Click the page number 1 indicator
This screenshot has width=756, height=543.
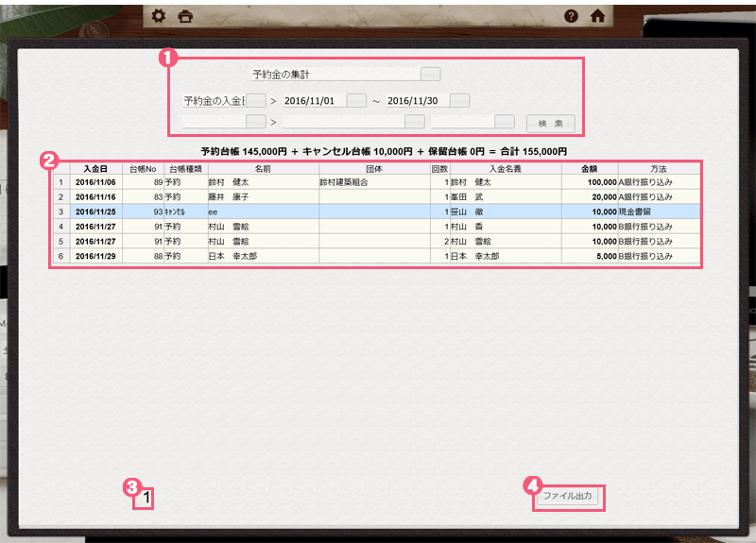coord(146,498)
